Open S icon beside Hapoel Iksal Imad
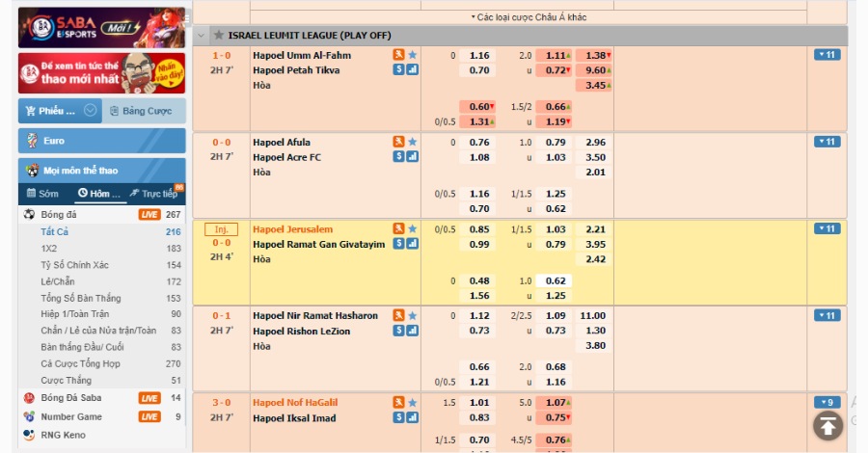The height and width of the screenshot is (453, 868). [398, 417]
